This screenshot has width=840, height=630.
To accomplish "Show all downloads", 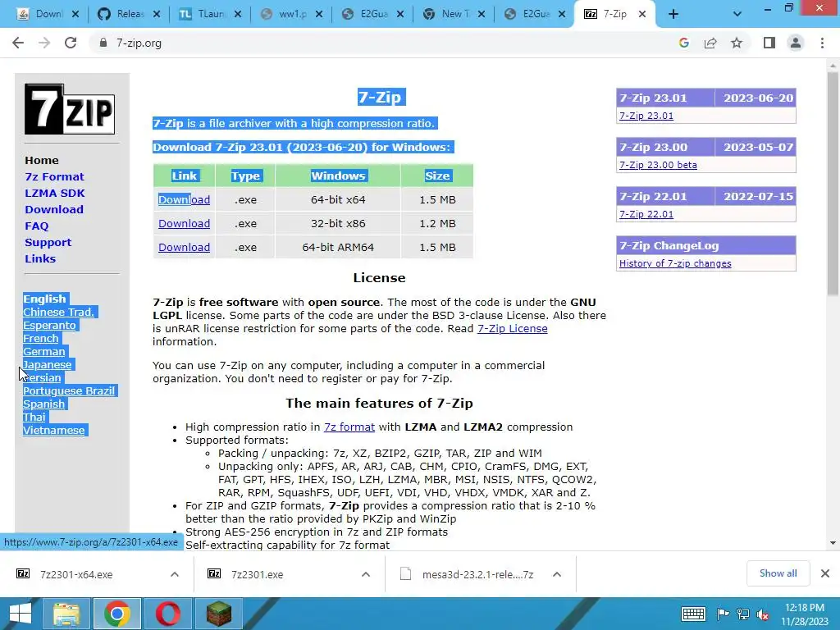I will pos(778,573).
